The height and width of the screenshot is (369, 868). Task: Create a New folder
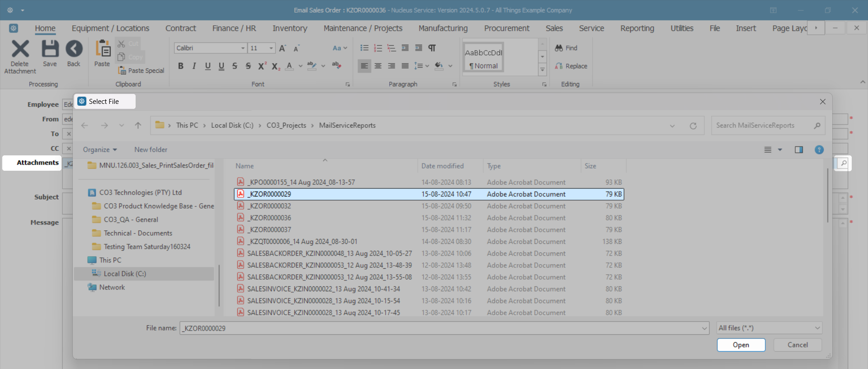151,149
